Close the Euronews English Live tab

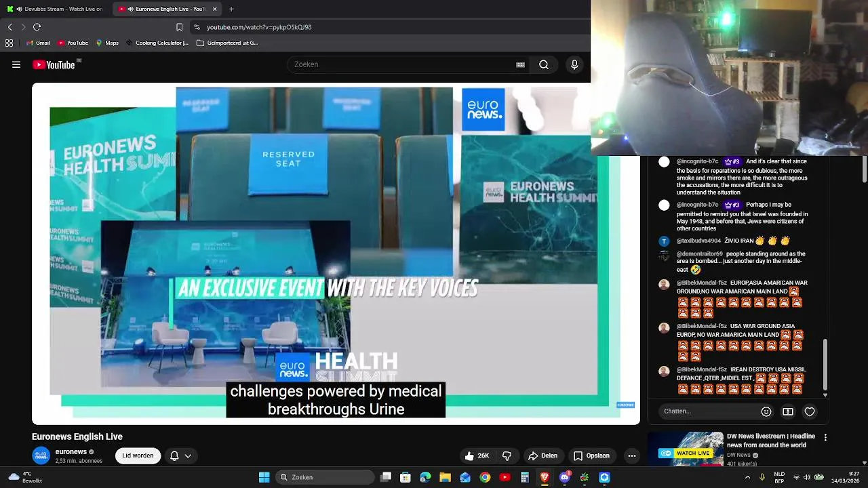click(214, 9)
